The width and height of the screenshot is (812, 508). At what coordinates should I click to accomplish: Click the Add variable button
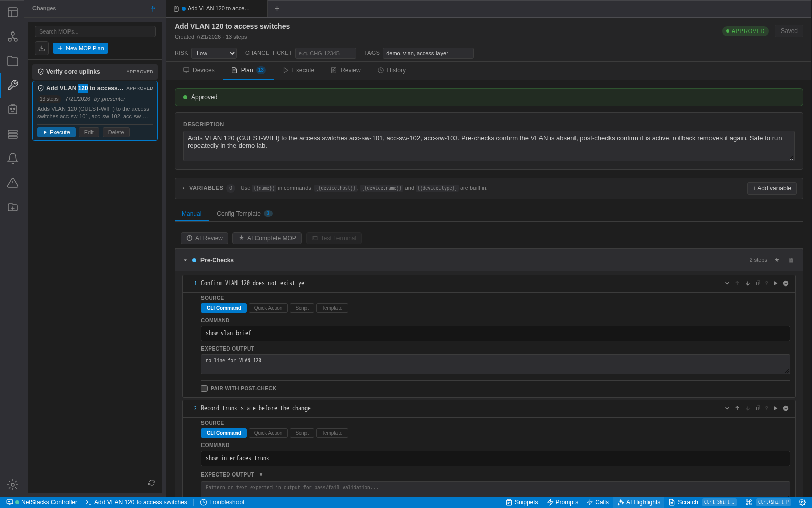[x=771, y=188]
